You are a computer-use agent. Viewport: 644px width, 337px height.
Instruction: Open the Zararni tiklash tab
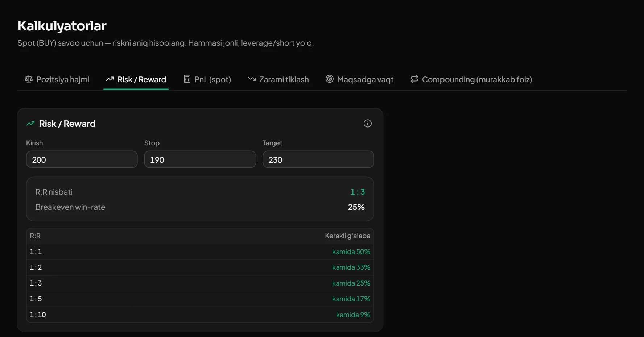point(278,79)
